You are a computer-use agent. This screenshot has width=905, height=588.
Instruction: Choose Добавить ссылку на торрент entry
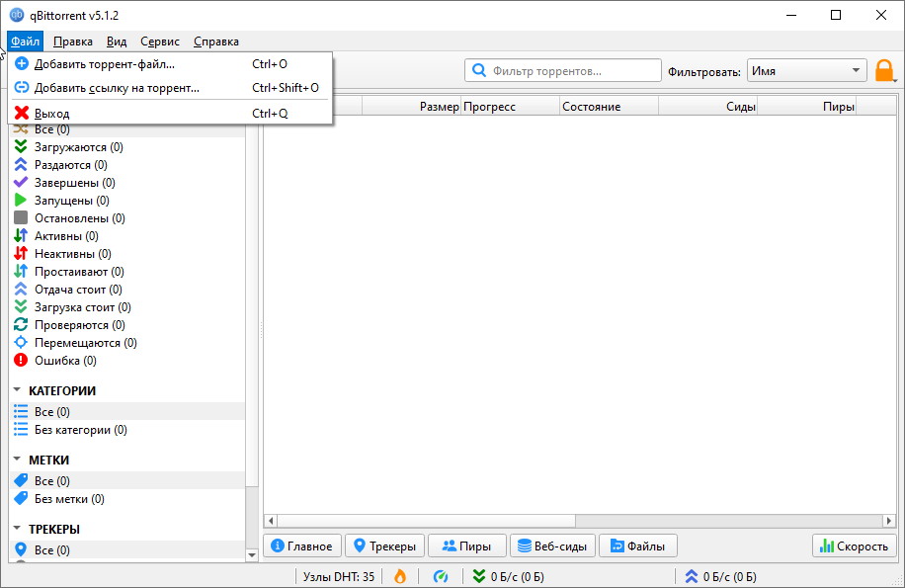[170, 88]
